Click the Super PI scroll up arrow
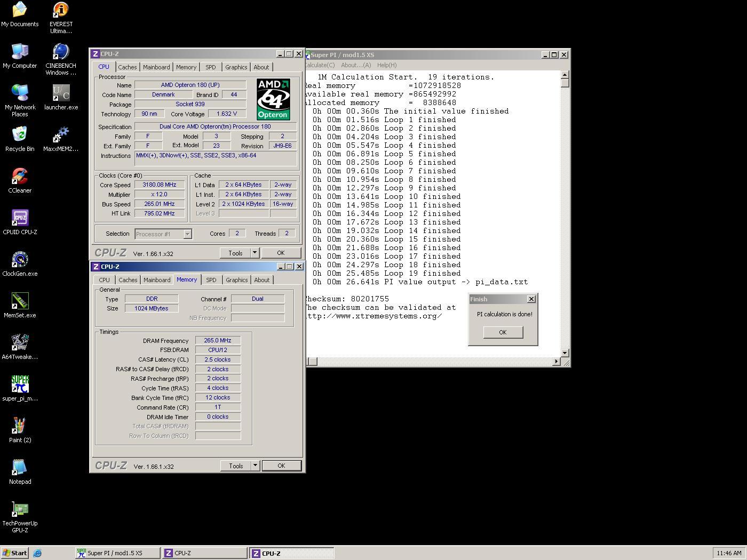This screenshot has height=560, width=747. (x=565, y=75)
